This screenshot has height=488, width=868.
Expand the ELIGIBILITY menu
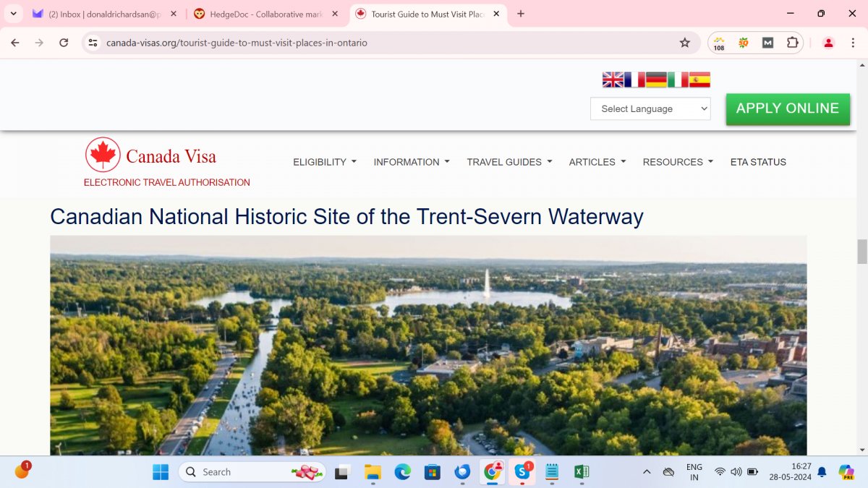click(x=325, y=162)
